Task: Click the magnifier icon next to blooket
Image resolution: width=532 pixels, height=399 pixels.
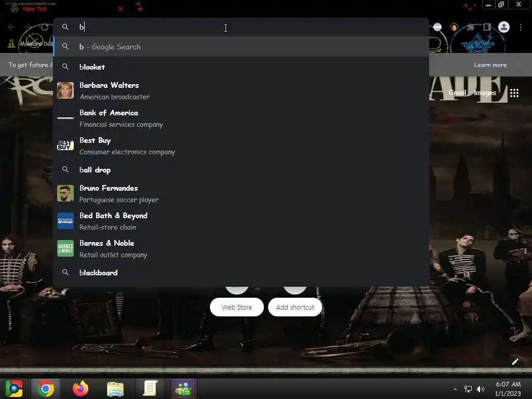Action: [x=65, y=67]
